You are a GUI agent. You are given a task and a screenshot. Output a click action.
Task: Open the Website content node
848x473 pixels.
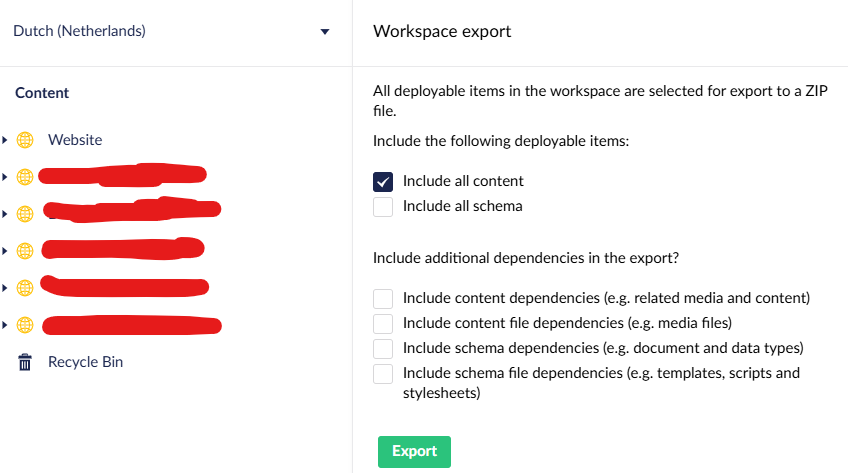point(75,140)
